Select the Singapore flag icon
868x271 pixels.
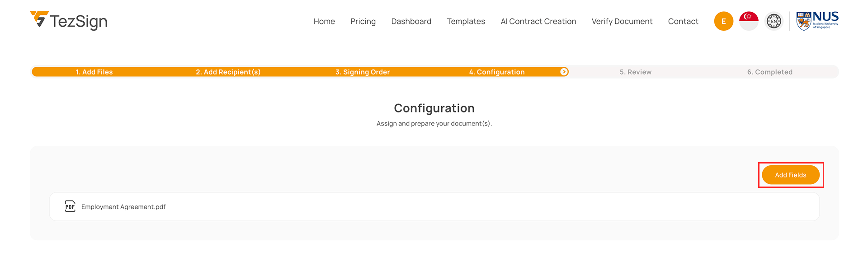click(749, 21)
